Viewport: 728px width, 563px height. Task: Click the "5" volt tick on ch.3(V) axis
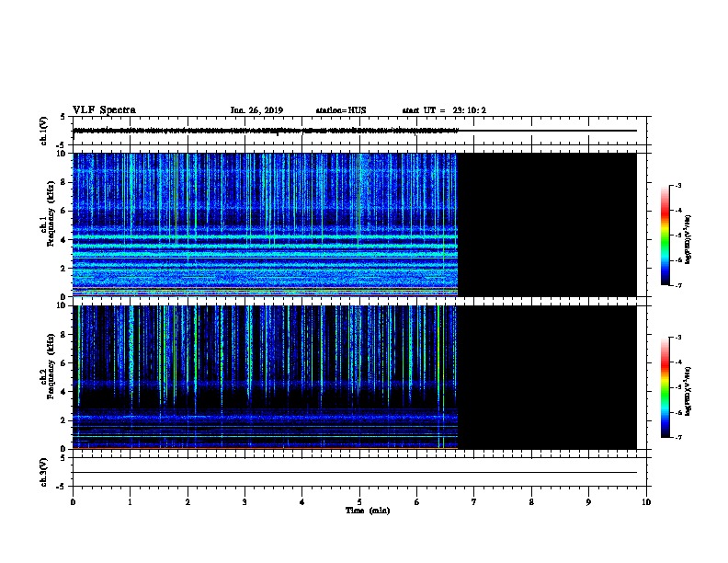click(63, 458)
